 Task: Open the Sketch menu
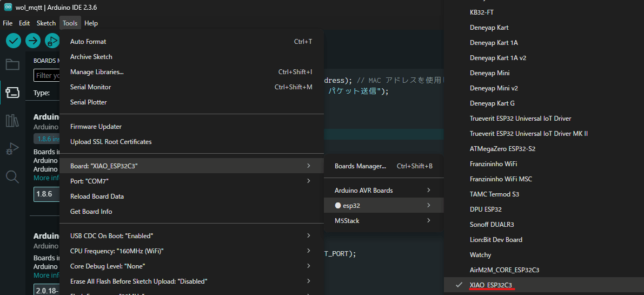(46, 23)
